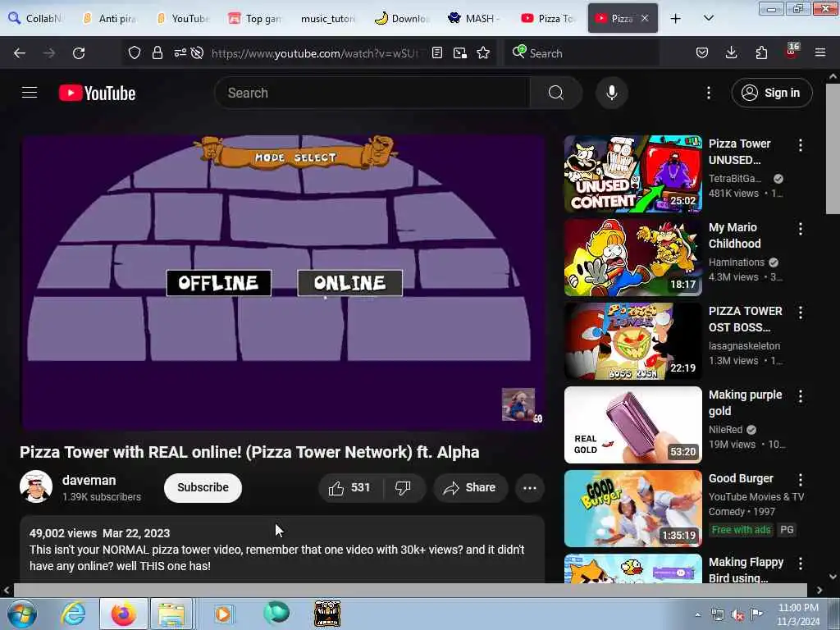Open the Windows Start orb
The width and height of the screenshot is (840, 630).
[22, 614]
